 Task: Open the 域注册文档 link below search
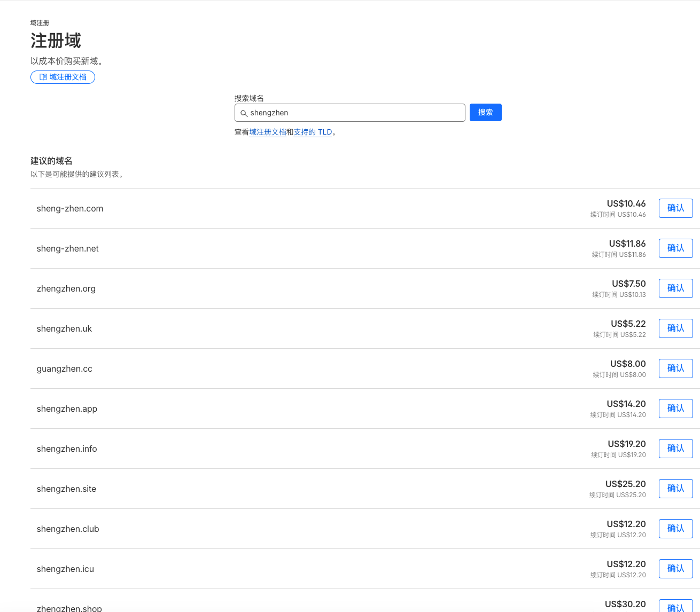pos(267,132)
